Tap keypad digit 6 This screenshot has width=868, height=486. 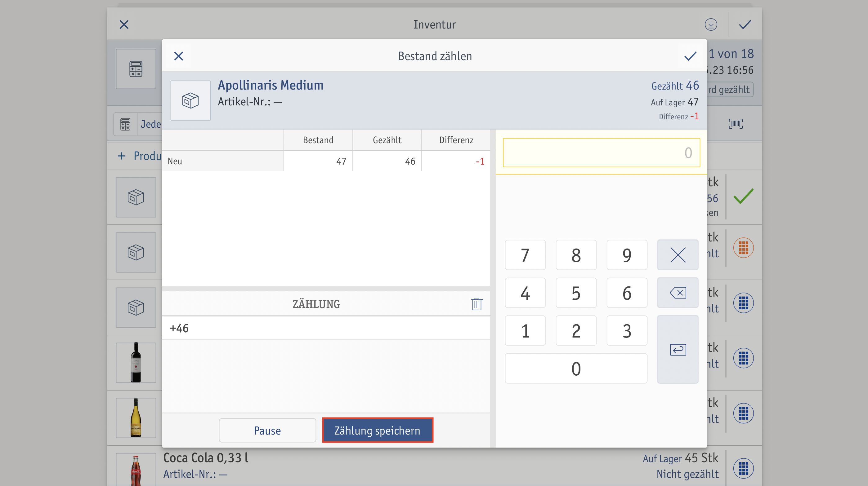pyautogui.click(x=627, y=293)
